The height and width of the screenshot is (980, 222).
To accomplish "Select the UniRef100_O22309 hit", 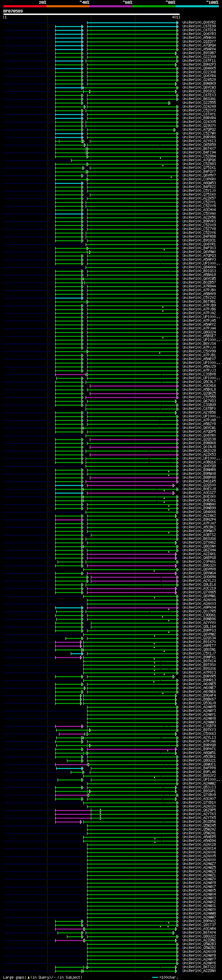I will (x=199, y=57).
